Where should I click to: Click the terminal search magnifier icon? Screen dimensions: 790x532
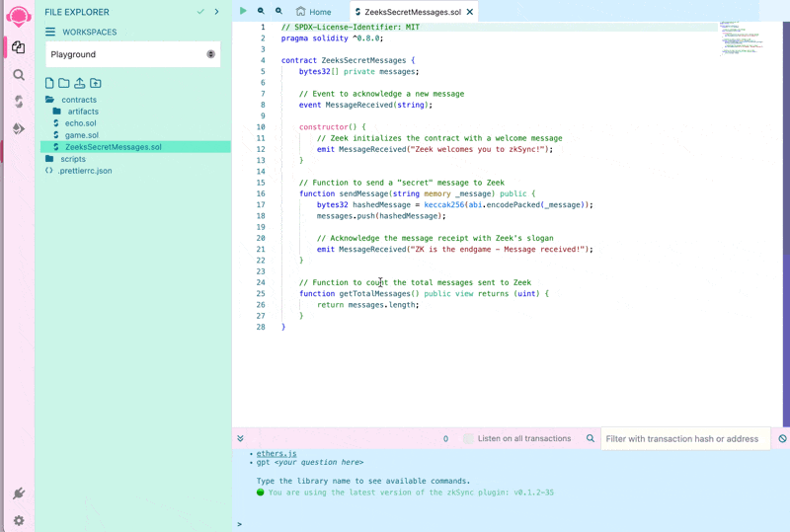coord(590,438)
